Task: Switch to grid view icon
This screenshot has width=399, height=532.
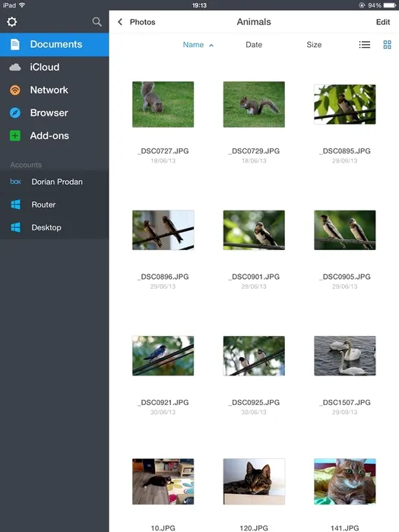Action: [x=387, y=45]
